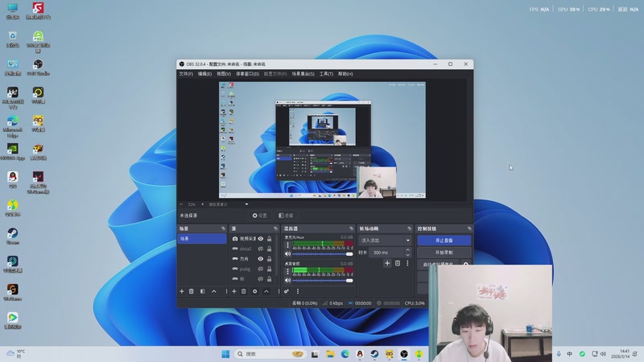Show the bottom source in the list
Screen dimensions: 644x362
(x=260, y=279)
